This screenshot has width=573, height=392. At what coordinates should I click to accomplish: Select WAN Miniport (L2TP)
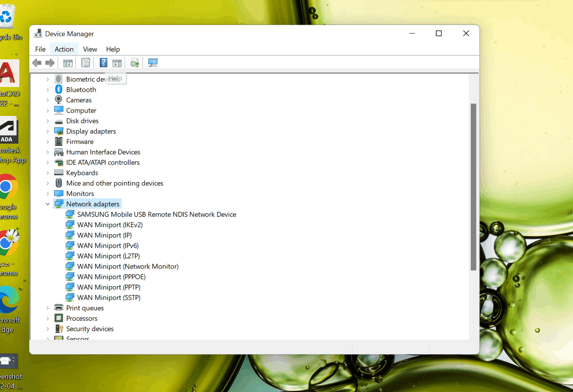tap(109, 256)
